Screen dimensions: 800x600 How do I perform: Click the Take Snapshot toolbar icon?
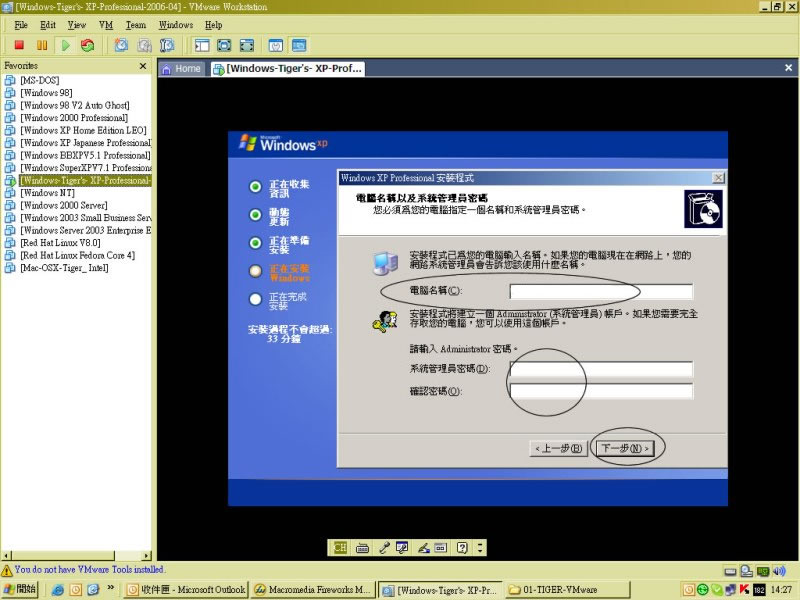point(121,45)
